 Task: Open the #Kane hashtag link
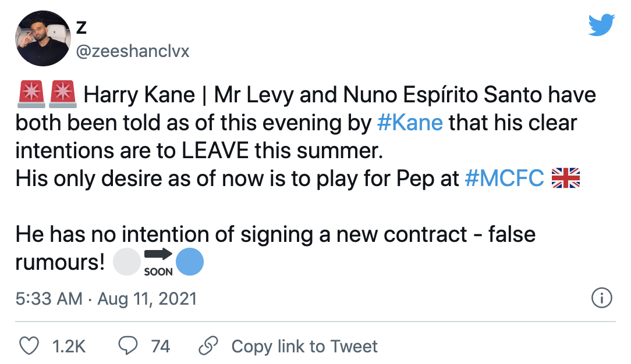click(410, 123)
